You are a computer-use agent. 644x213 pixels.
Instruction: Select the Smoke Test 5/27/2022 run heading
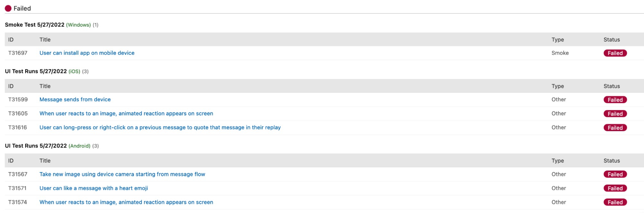(34, 25)
